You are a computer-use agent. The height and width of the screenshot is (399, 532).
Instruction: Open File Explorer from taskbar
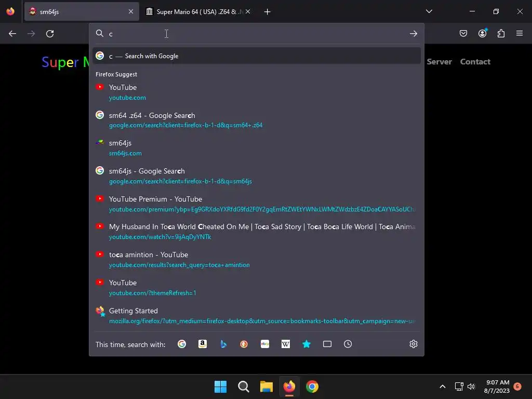[x=267, y=387]
